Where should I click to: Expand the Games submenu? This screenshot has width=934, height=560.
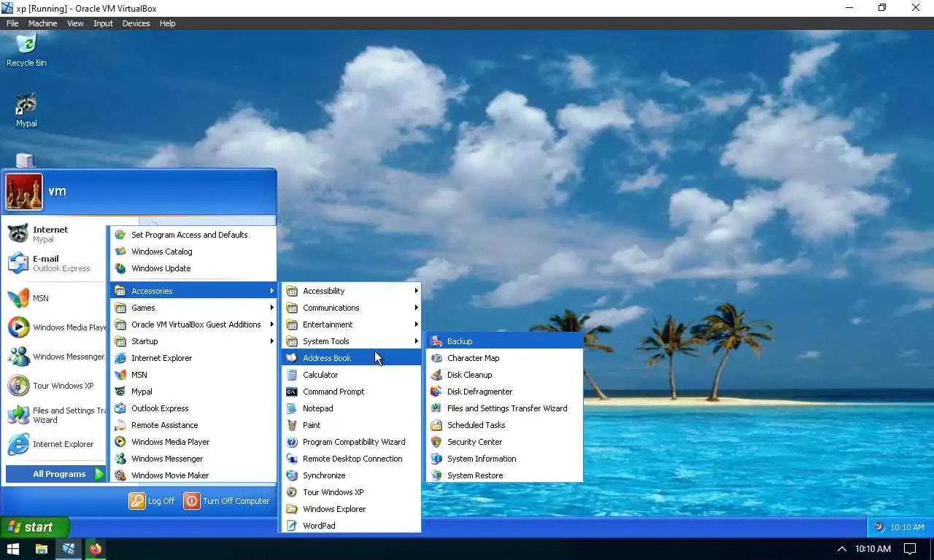(x=193, y=308)
